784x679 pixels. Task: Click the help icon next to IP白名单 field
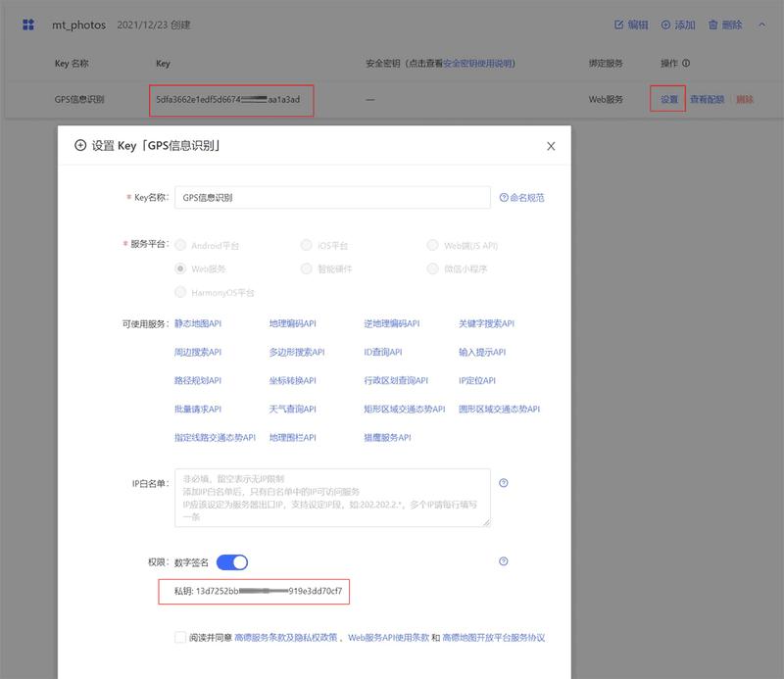pos(503,482)
